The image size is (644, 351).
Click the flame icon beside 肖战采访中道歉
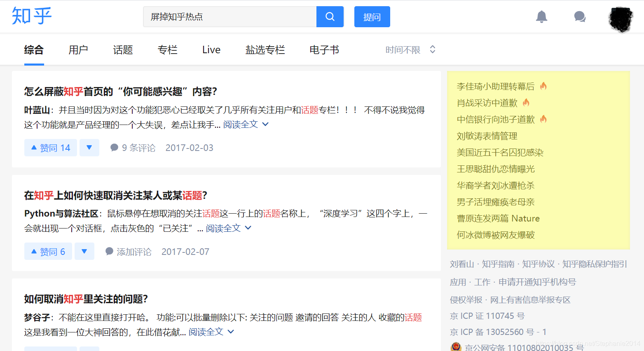click(526, 102)
